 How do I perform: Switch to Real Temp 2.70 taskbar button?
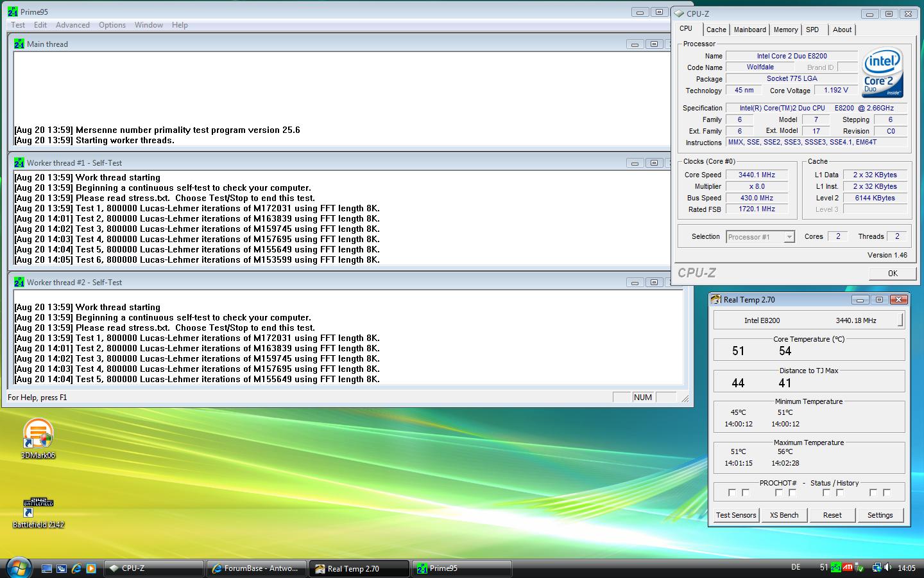click(x=359, y=568)
